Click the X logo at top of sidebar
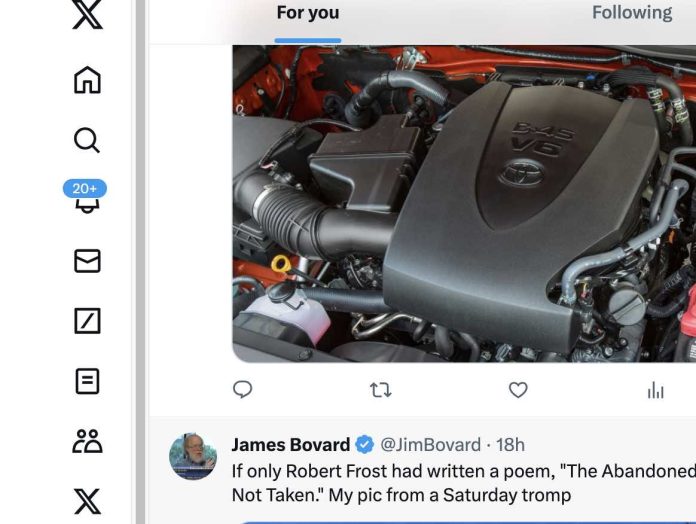 87,14
